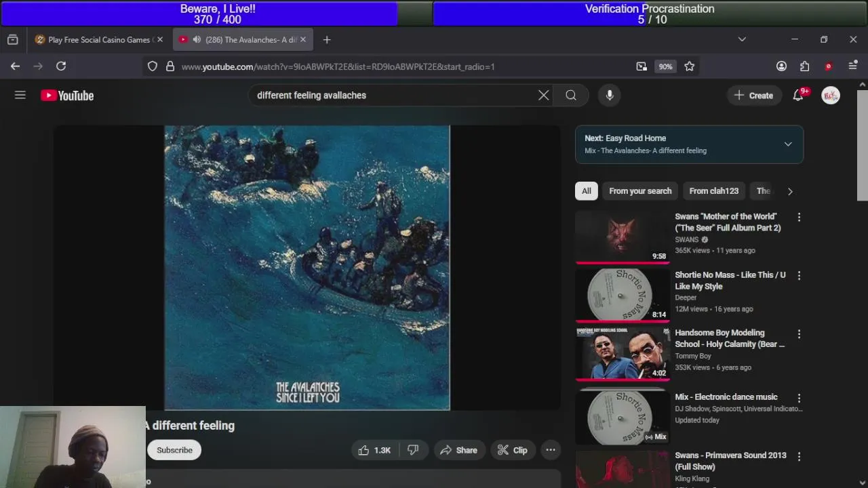Close The Avalanches YouTube tab
The height and width of the screenshot is (488, 868).
coord(303,40)
